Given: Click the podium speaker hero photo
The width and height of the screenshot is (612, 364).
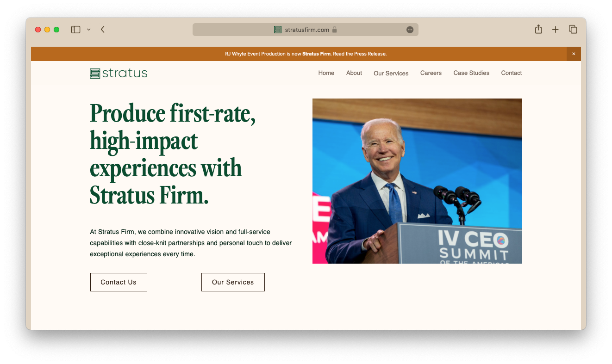Looking at the screenshot, I should coord(417,181).
